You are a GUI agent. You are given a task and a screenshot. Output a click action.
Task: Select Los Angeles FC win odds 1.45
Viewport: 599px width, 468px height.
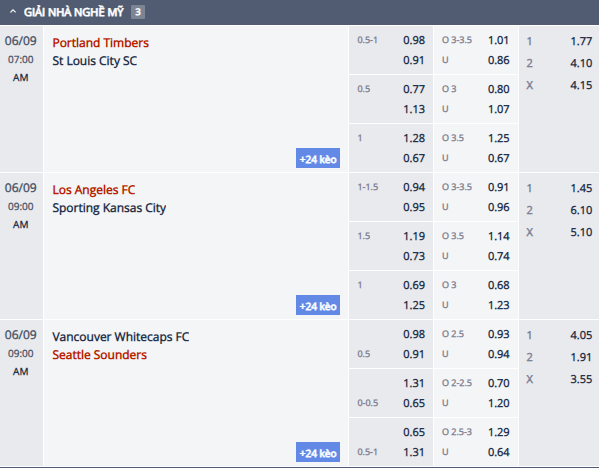(x=581, y=188)
